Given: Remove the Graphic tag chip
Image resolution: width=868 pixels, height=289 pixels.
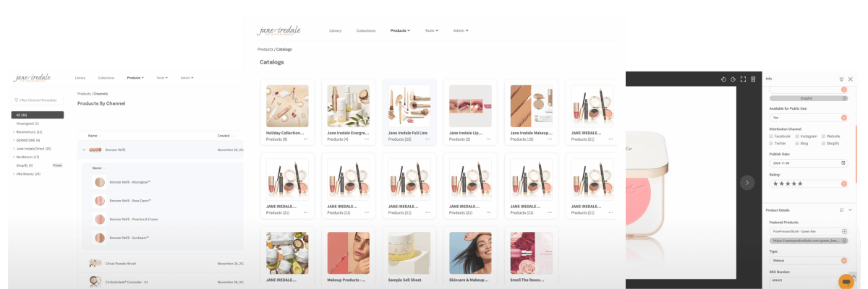Looking at the screenshot, I should pos(844,98).
